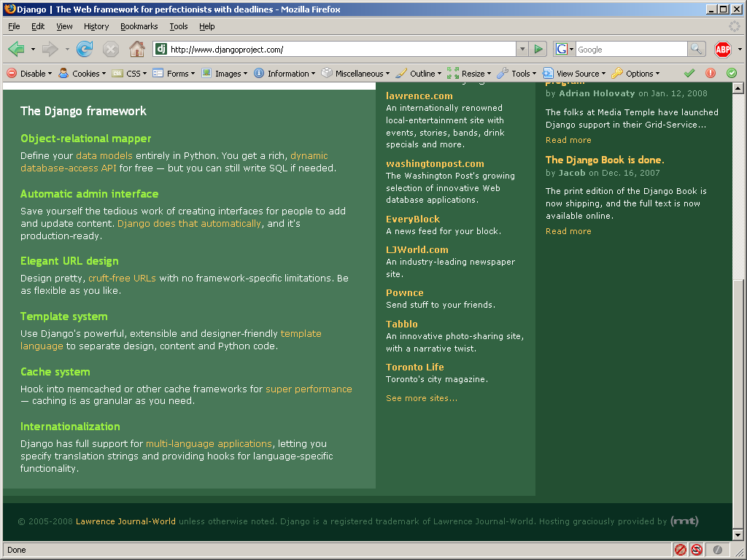747x560 pixels.
Task: Open the CSS toolbar menu
Action: tap(130, 74)
